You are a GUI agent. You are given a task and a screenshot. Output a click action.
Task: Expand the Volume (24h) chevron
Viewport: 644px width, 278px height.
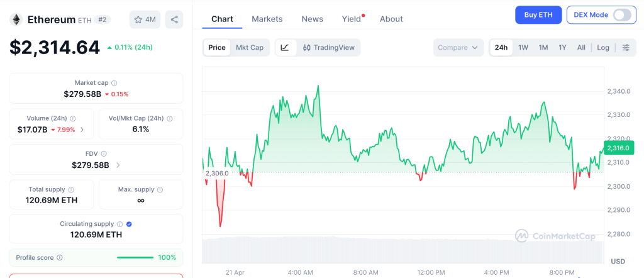click(x=82, y=130)
